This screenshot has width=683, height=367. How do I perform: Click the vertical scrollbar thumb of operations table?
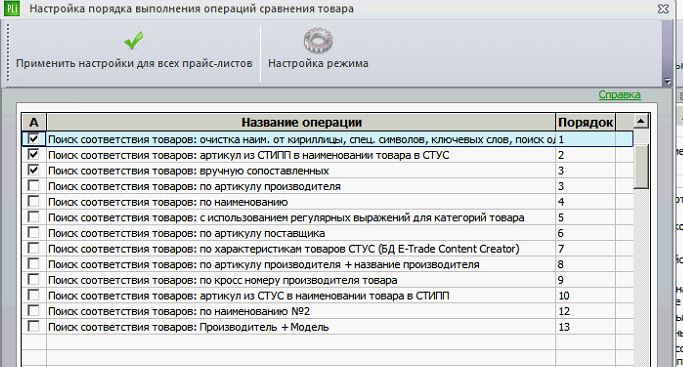point(641,167)
